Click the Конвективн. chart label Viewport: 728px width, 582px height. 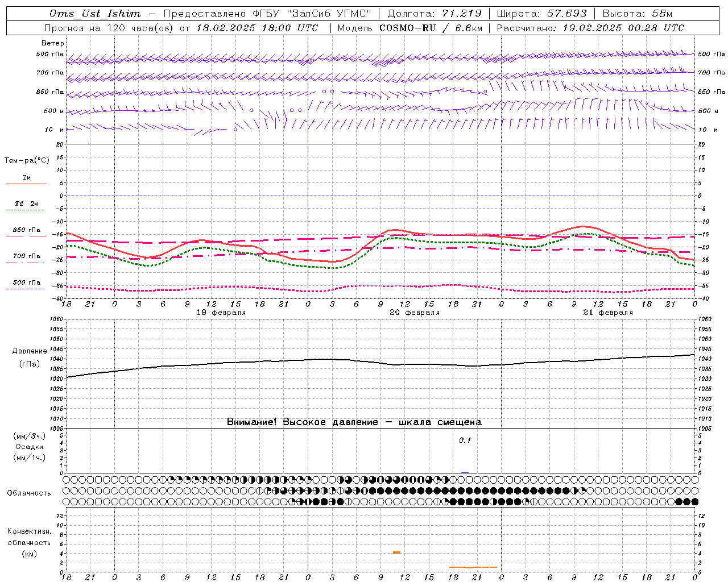30,531
